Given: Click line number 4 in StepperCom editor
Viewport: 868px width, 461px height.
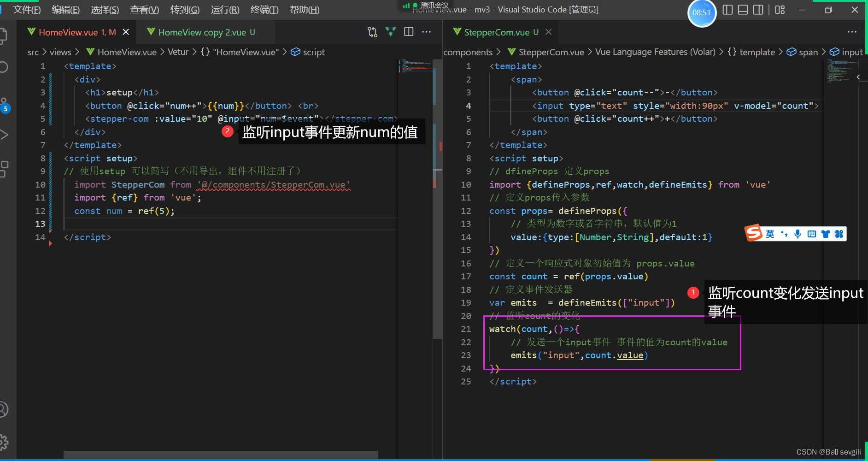Looking at the screenshot, I should [468, 106].
